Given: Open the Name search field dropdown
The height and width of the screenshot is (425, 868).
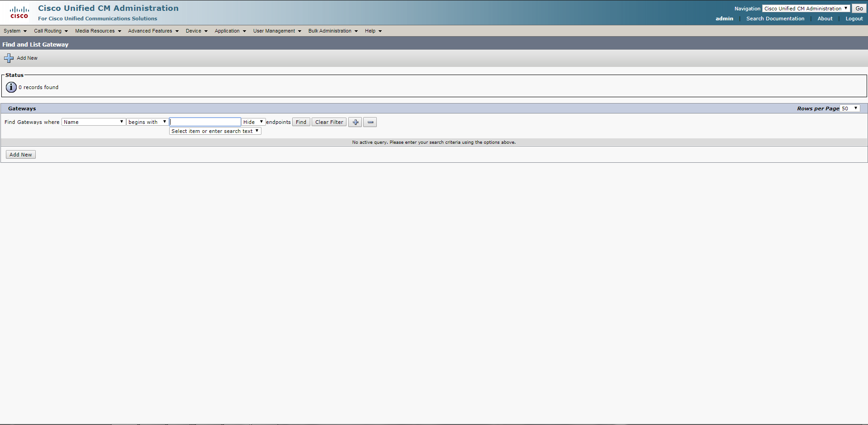Looking at the screenshot, I should point(94,122).
